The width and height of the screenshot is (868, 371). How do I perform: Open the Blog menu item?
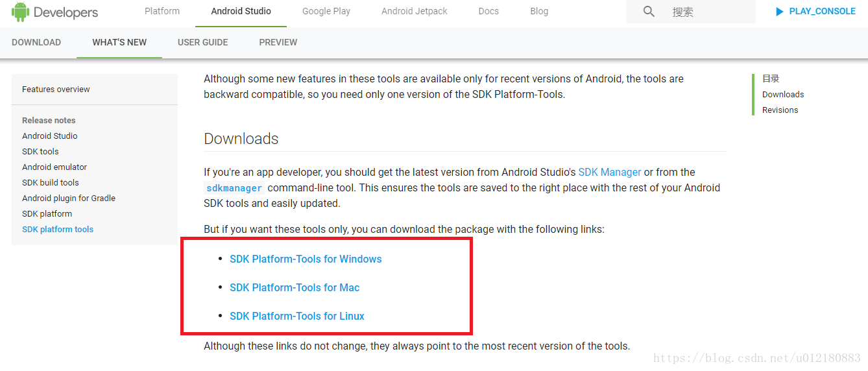(x=539, y=11)
